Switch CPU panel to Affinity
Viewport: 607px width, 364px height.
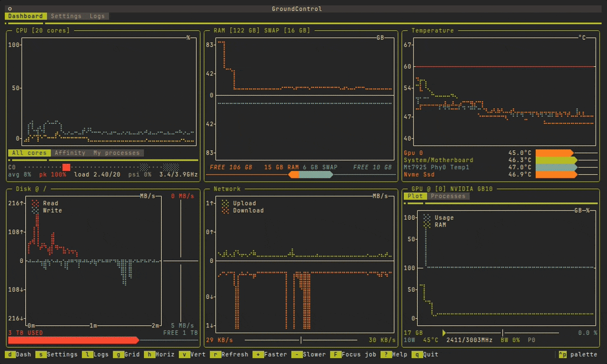pyautogui.click(x=70, y=153)
